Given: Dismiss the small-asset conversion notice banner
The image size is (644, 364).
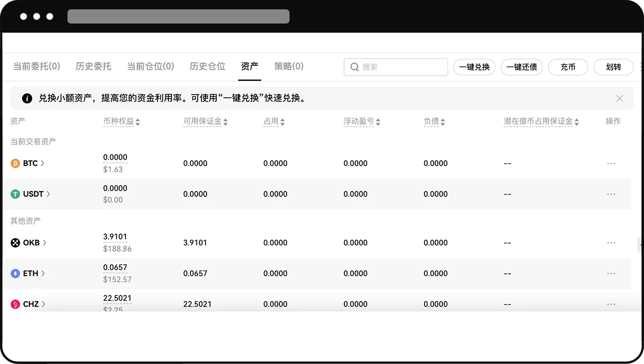Looking at the screenshot, I should coord(619,98).
